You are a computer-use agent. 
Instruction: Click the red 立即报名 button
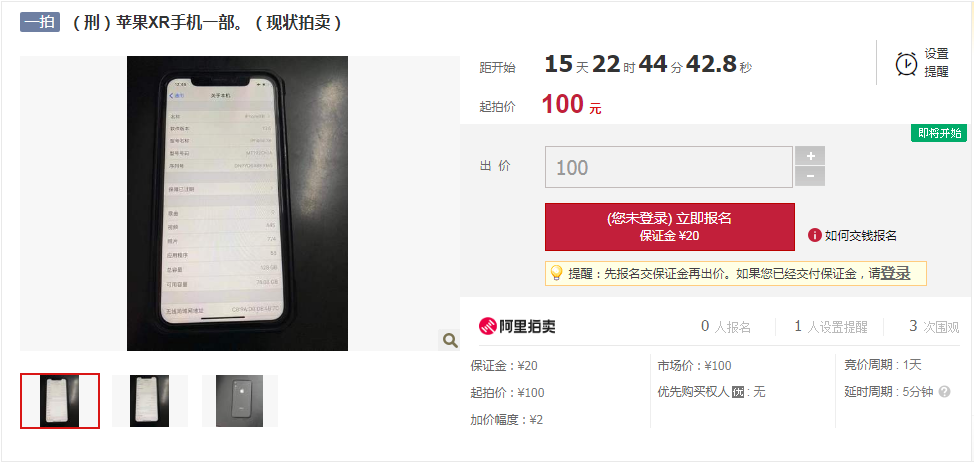tap(670, 227)
